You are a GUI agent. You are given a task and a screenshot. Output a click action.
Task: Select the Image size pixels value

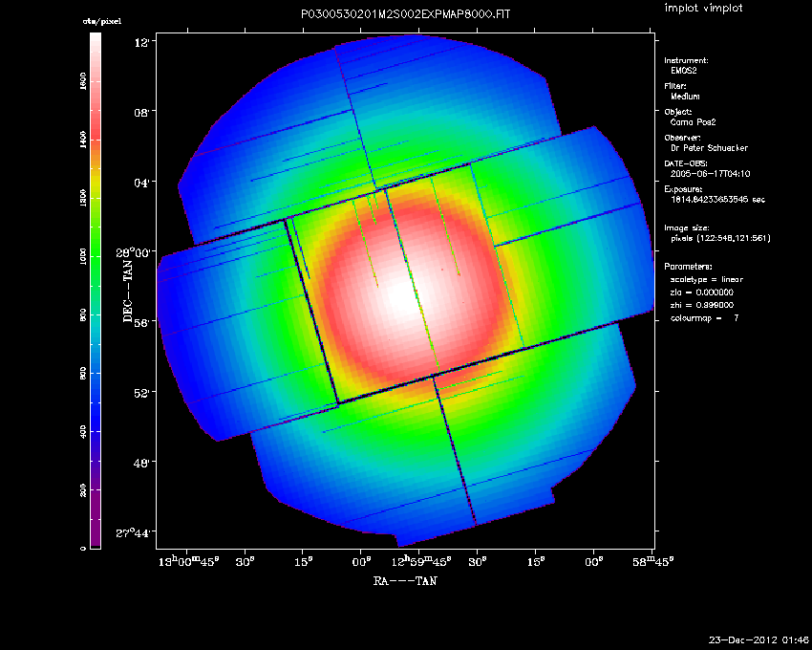click(x=720, y=238)
